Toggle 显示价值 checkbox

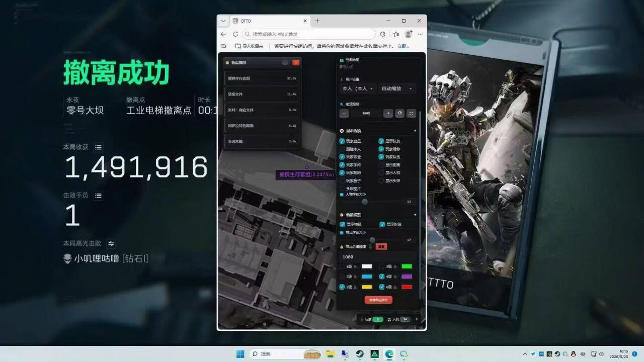click(x=382, y=224)
